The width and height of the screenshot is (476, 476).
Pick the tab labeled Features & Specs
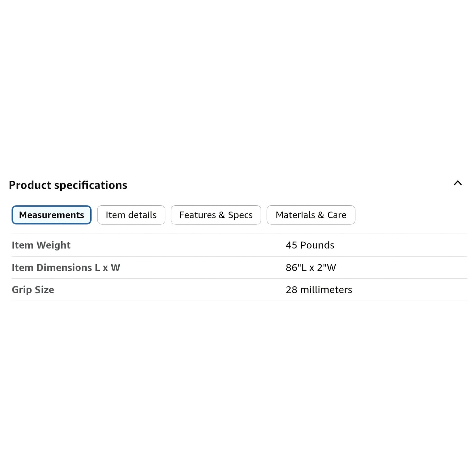coord(216,215)
